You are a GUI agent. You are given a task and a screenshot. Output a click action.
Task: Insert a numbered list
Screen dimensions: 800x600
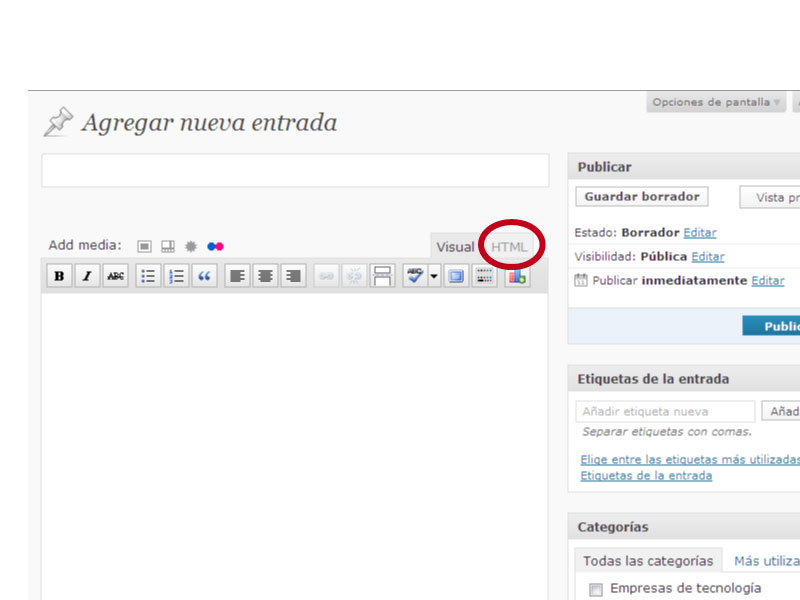pyautogui.click(x=176, y=276)
